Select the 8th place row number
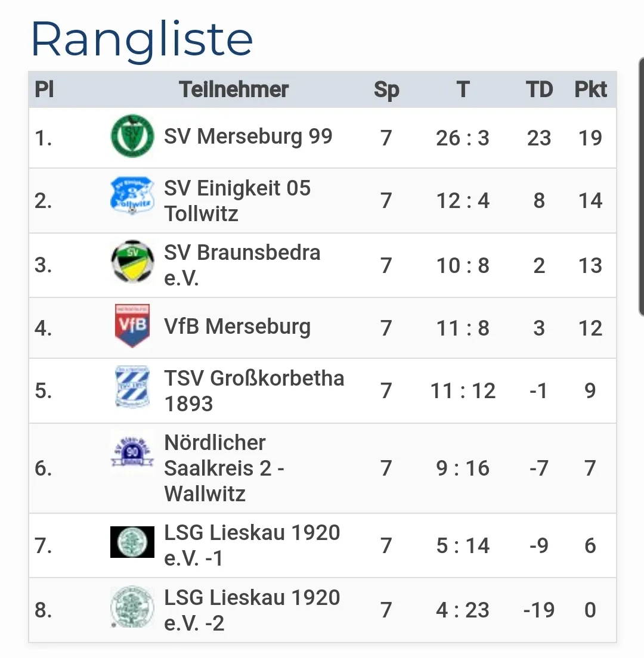This screenshot has width=644, height=658. tap(43, 610)
